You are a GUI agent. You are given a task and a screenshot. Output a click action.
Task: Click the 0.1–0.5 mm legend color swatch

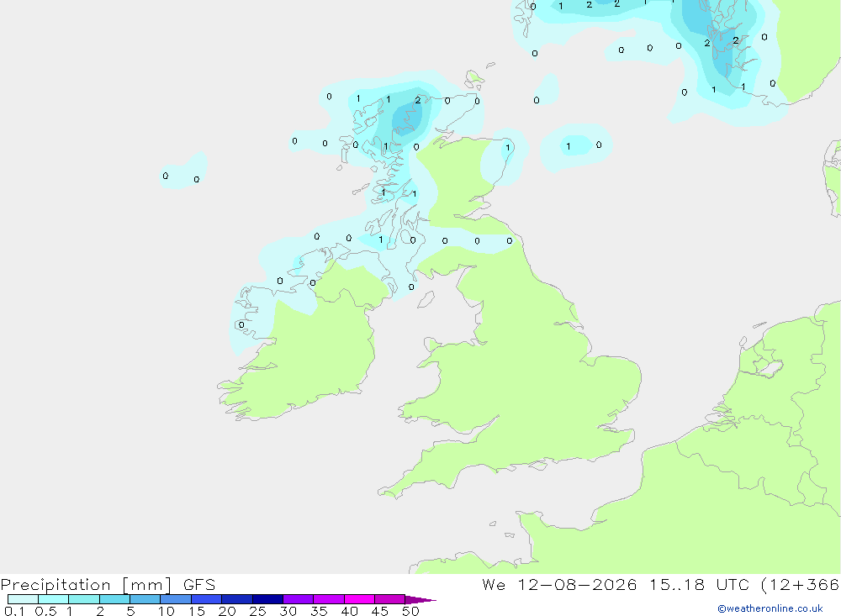(23, 599)
